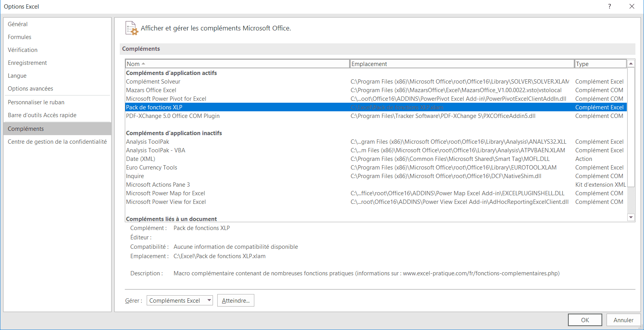644x330 pixels.
Task: Cancel the dialog with Annuler
Action: click(x=623, y=320)
